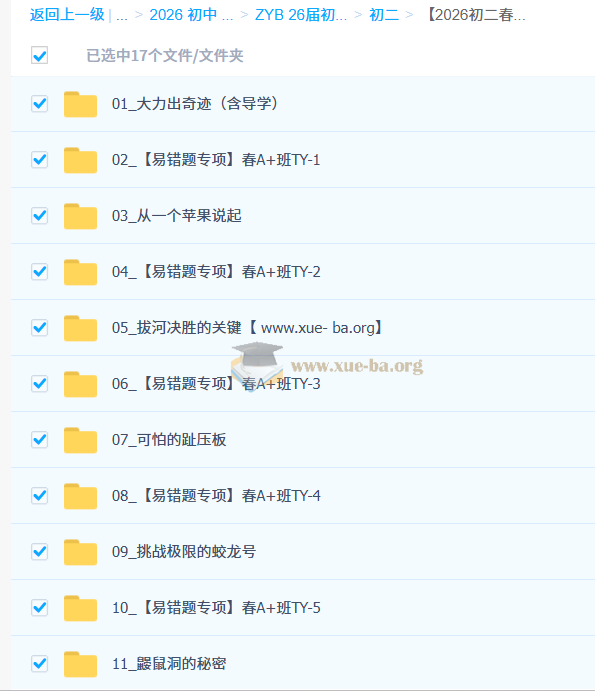Go to the 2026 初中 breadcrumb
Image resolution: width=595 pixels, height=691 pixels.
click(x=191, y=15)
